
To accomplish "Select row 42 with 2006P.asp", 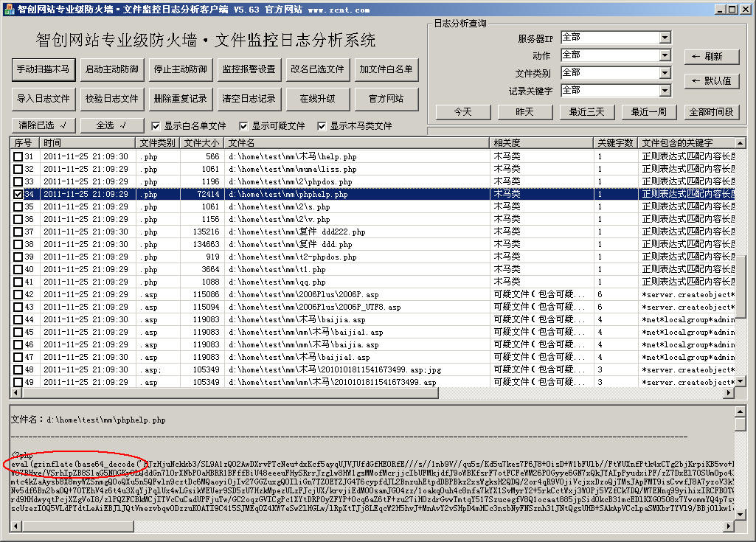I will 295,295.
